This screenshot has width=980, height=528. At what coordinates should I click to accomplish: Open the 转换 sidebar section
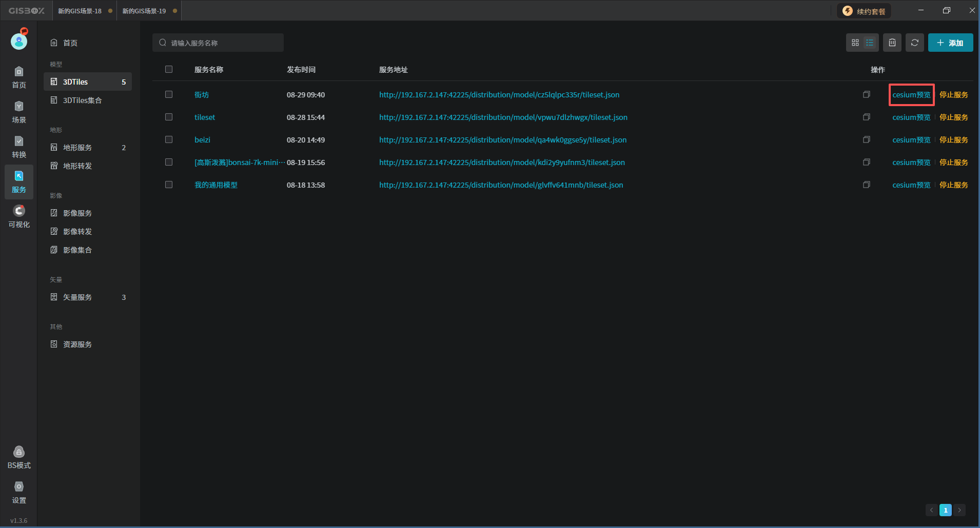[19, 147]
